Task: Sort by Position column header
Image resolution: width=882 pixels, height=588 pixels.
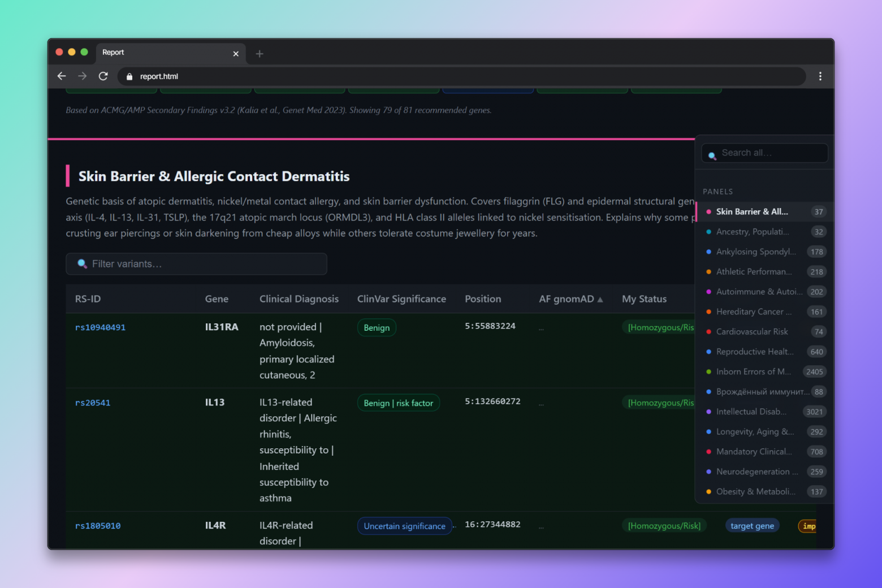Action: click(x=483, y=299)
